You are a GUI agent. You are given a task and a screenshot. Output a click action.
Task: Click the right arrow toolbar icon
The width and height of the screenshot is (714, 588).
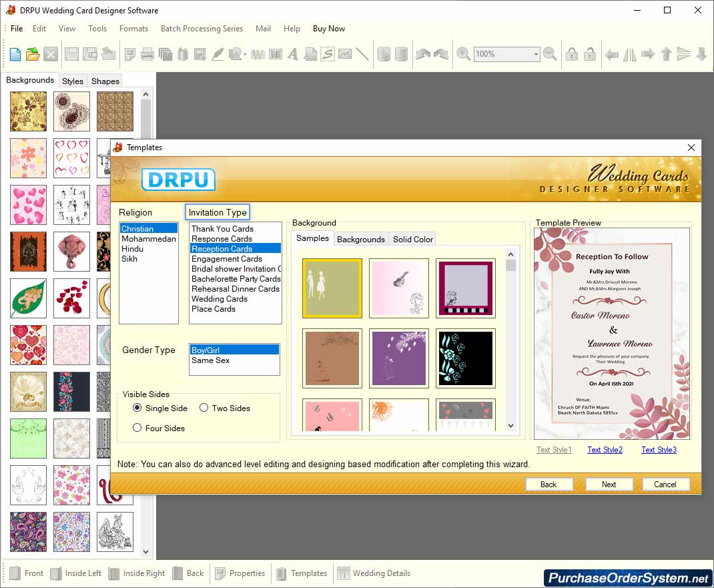click(x=648, y=54)
